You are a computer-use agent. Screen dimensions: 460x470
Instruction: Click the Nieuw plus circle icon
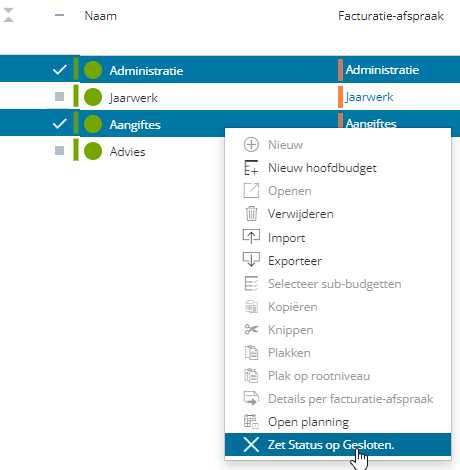[x=251, y=145]
